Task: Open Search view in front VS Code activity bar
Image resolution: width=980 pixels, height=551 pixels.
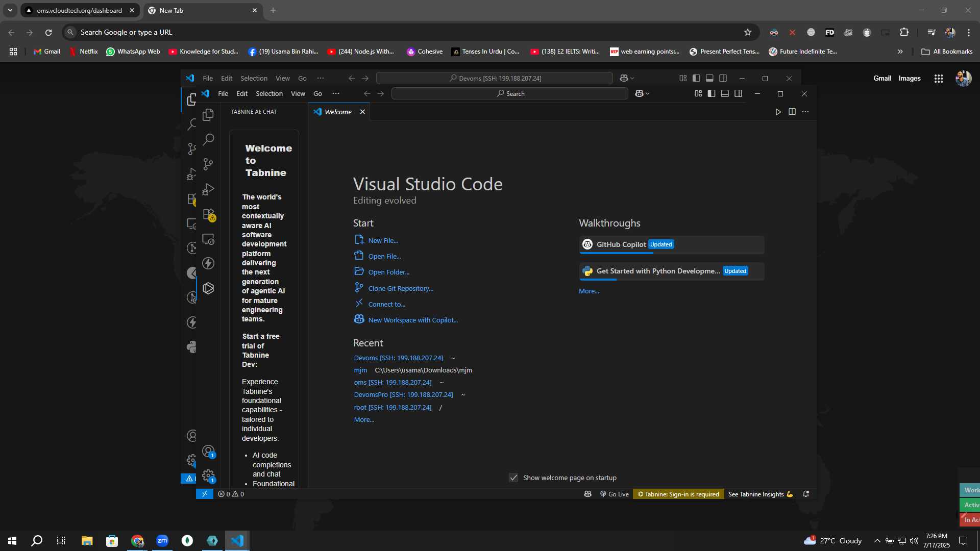Action: click(x=208, y=139)
